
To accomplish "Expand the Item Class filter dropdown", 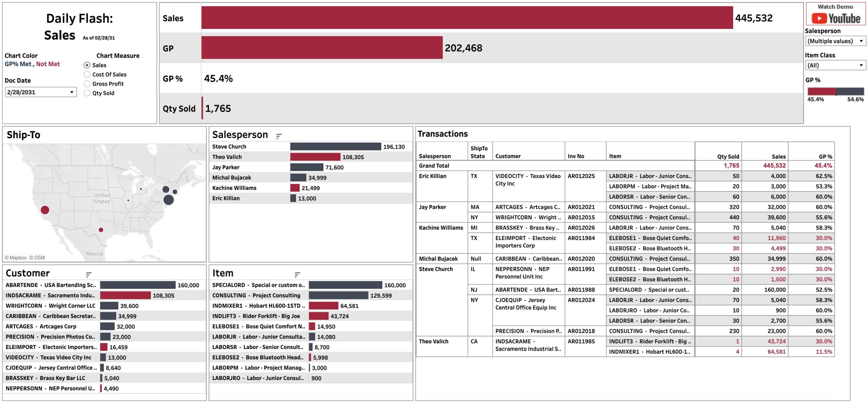I will (x=835, y=65).
